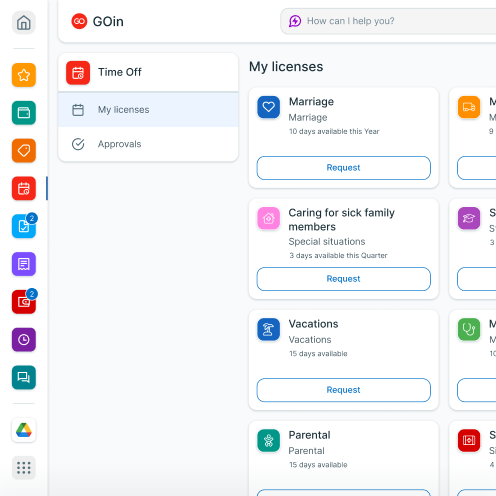This screenshot has height=496, width=496.
Task: Click '3 days available this Quarter' text
Action: coord(338,255)
